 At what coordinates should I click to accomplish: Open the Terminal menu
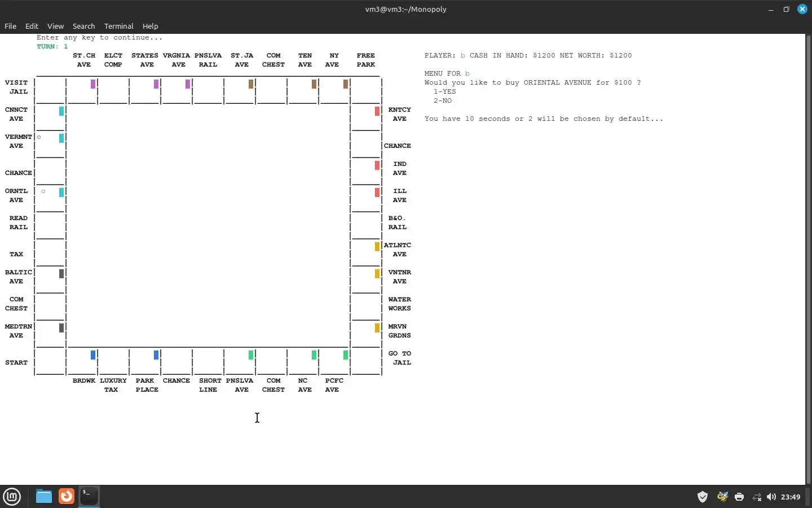[x=118, y=26]
